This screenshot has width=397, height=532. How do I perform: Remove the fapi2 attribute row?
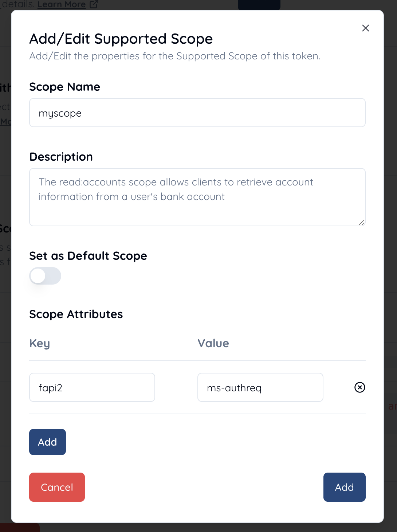(x=360, y=387)
